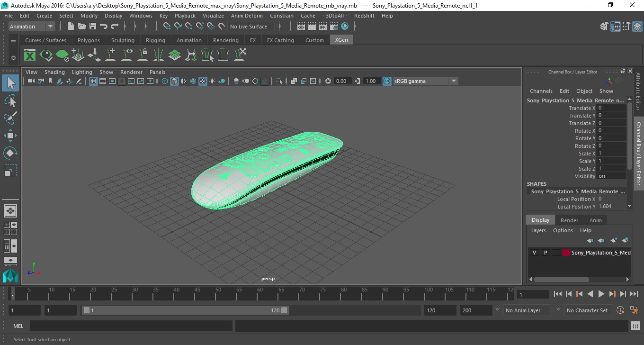Image resolution: width=644 pixels, height=345 pixels.
Task: Click the XGen preview eye icon
Action: [x=46, y=55]
